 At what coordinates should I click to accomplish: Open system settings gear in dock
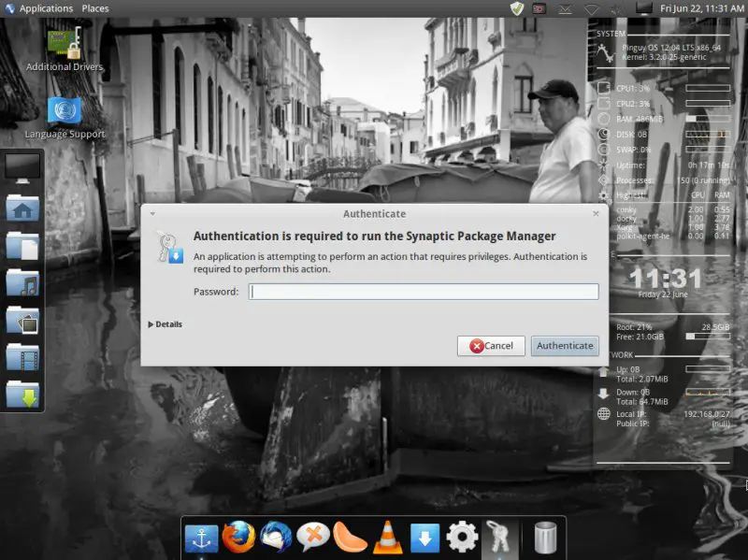(x=462, y=538)
